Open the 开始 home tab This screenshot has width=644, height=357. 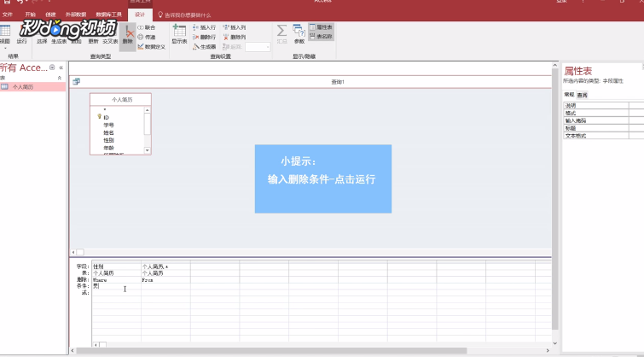click(x=31, y=15)
